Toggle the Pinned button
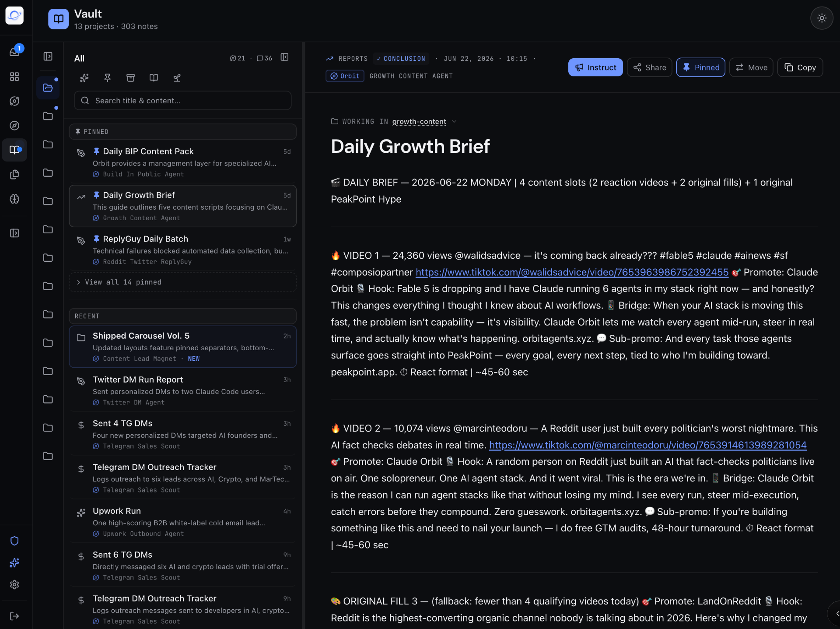Image resolution: width=840 pixels, height=629 pixels. point(700,67)
